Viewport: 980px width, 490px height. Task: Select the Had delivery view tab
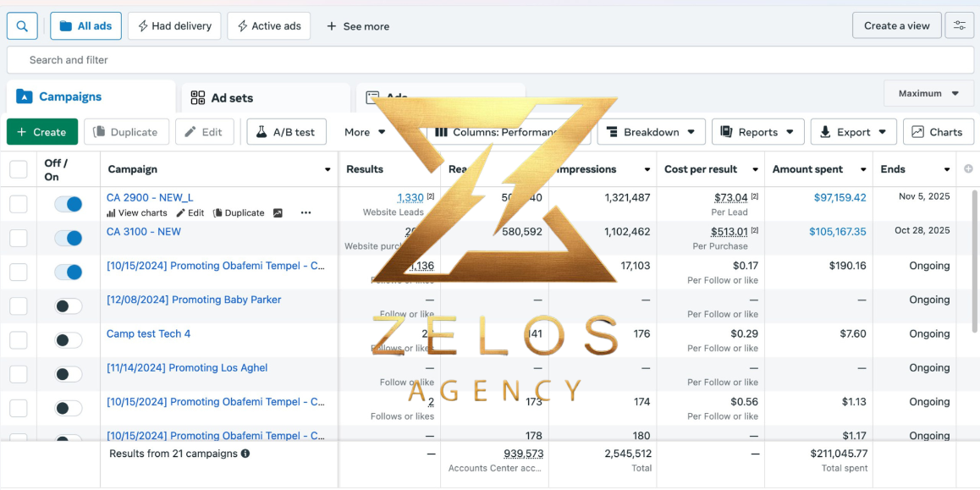coord(174,26)
